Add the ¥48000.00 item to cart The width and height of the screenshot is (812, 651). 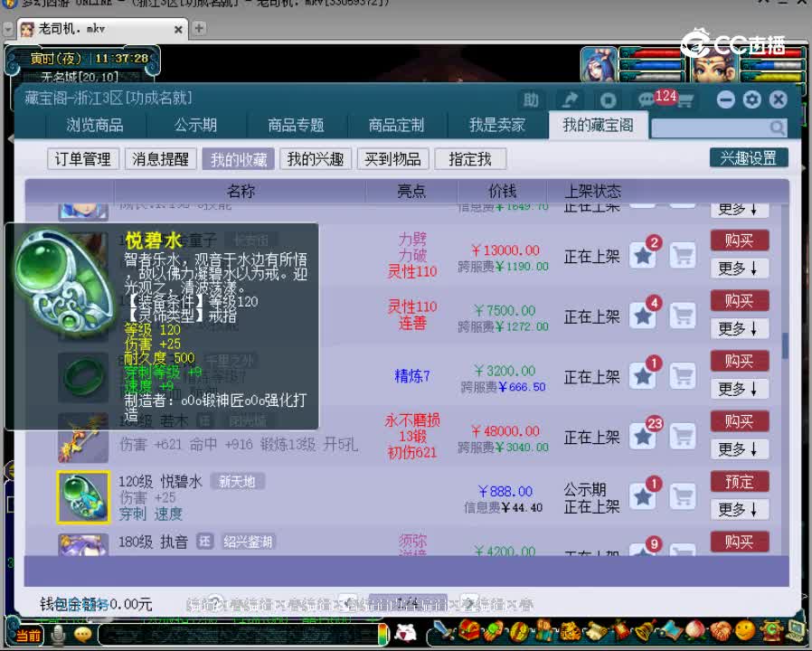(x=683, y=437)
